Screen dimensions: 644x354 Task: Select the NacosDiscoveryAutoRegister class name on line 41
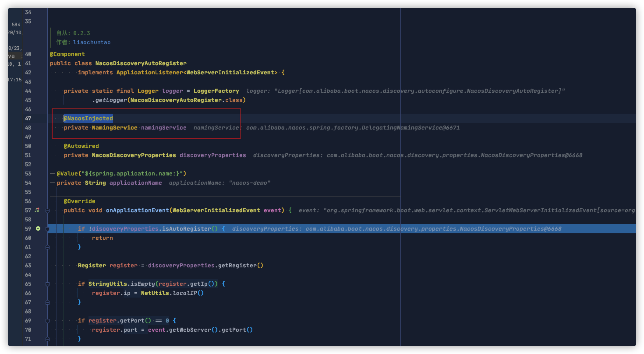(141, 63)
